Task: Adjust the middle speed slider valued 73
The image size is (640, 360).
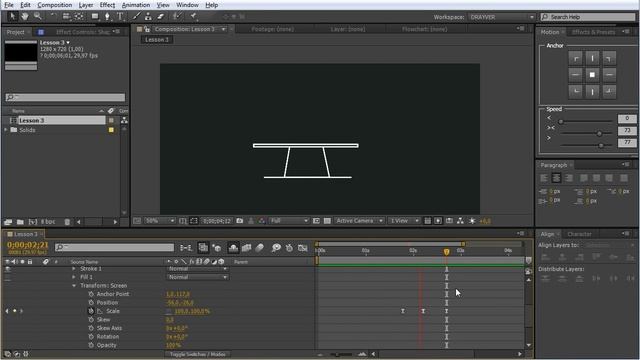Action: (x=599, y=133)
